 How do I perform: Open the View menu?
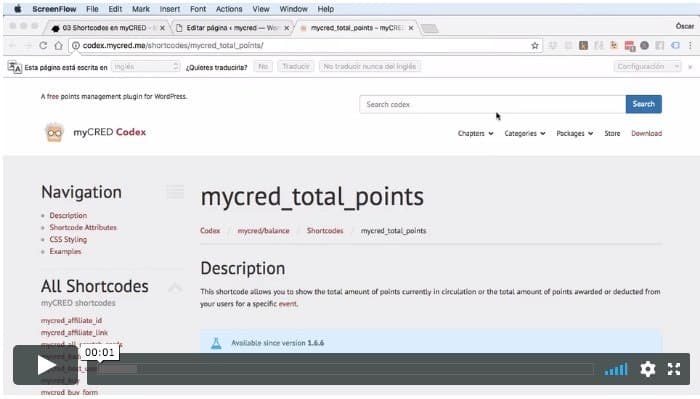click(x=261, y=9)
